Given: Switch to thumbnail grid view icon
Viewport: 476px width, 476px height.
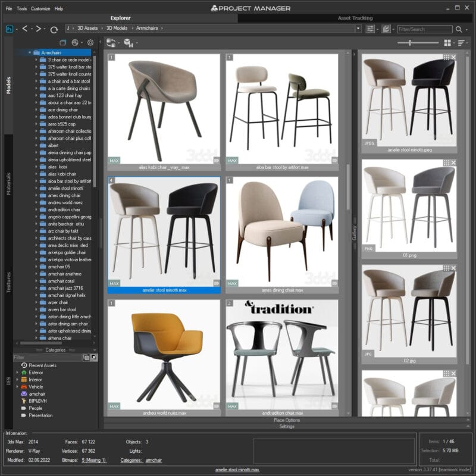Looking at the screenshot, I should click(447, 43).
